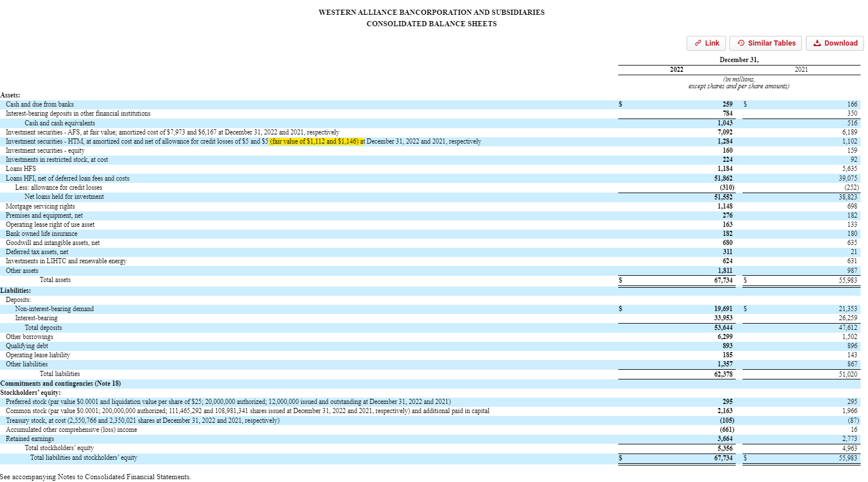Click 'Commitments and contingencies (Note 18)'
868x482 pixels.
pos(60,383)
